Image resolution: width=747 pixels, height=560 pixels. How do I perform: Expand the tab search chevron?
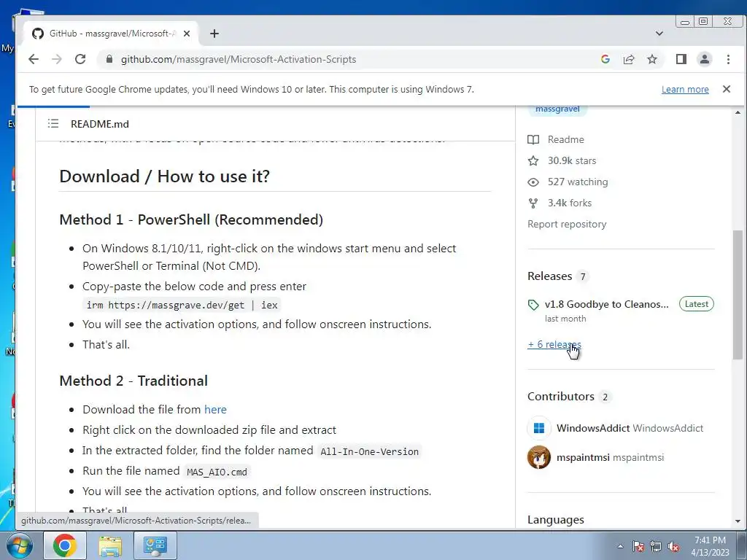[x=659, y=34]
